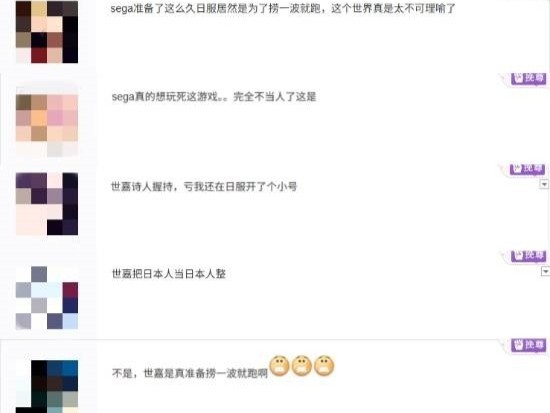Image resolution: width=550 pixels, height=413 pixels.
Task: Click the comment 世嘉诗人握持，亏我还在日服开了个小号
Action: tap(204, 186)
